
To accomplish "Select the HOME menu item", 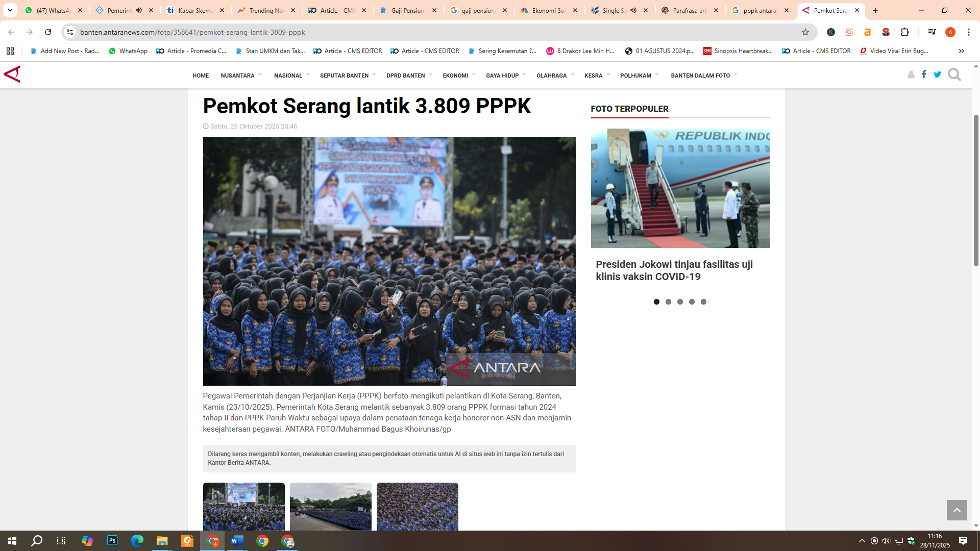I will 201,75.
